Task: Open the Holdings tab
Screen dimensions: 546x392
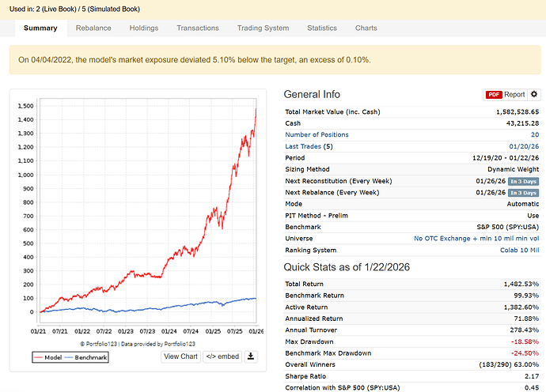Action: (x=144, y=28)
